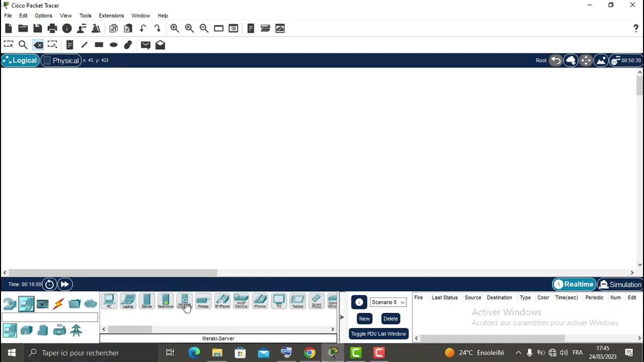Viewport: 644px width, 362px height.
Task: Save the project with the floppy disk icon
Action: (x=38, y=29)
